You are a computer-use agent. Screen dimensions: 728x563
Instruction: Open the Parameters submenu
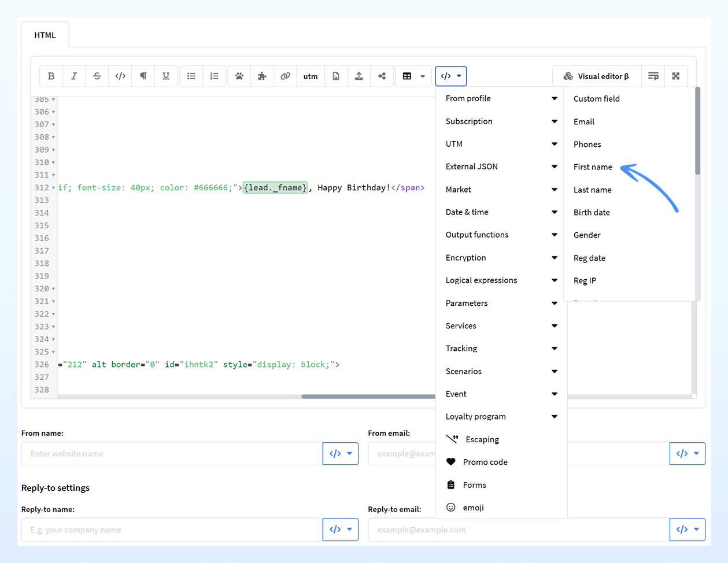coord(501,303)
